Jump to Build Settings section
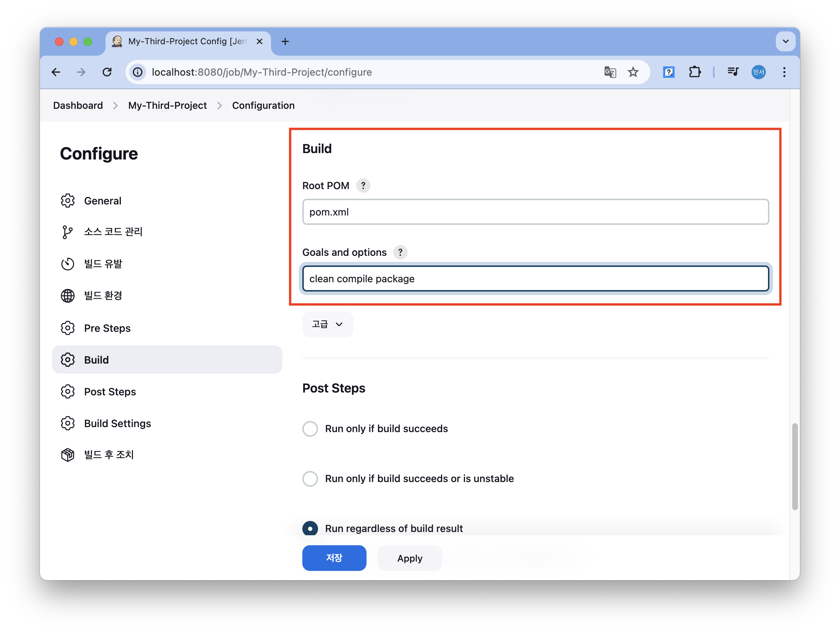The height and width of the screenshot is (633, 840). [117, 423]
